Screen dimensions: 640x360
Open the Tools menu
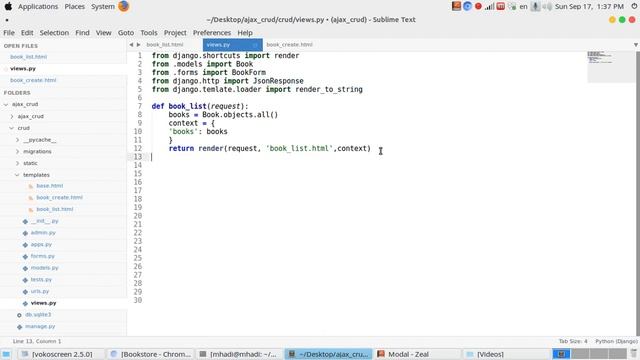click(149, 33)
